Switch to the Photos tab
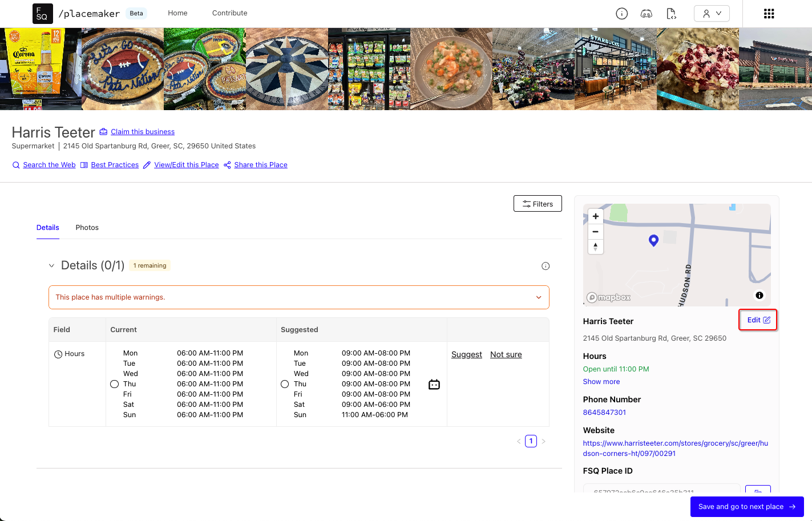The width and height of the screenshot is (812, 521). 87,228
